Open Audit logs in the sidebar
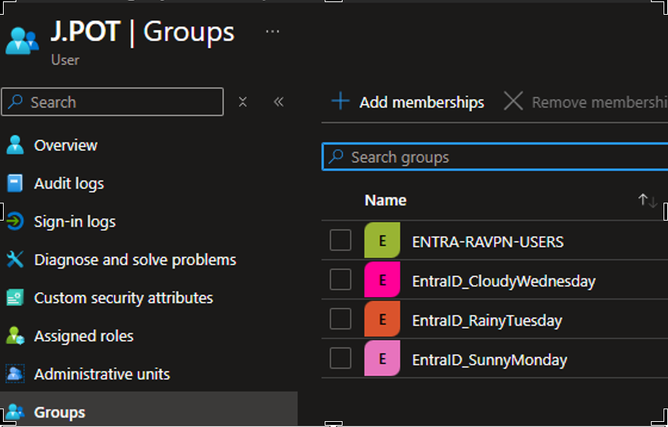Viewport: 668px width, 427px height. coord(69,184)
